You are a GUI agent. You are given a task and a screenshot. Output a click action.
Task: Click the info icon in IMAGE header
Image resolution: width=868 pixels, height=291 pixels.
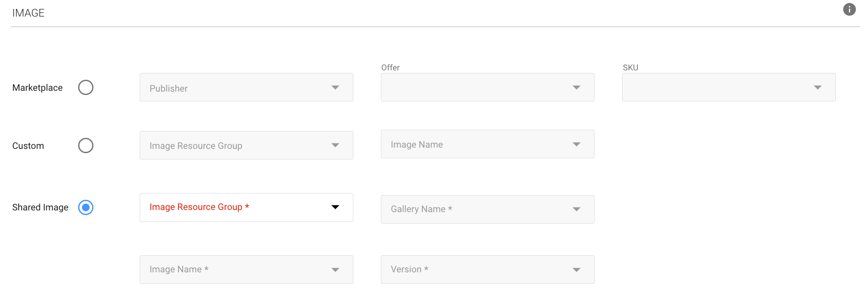coord(849,9)
